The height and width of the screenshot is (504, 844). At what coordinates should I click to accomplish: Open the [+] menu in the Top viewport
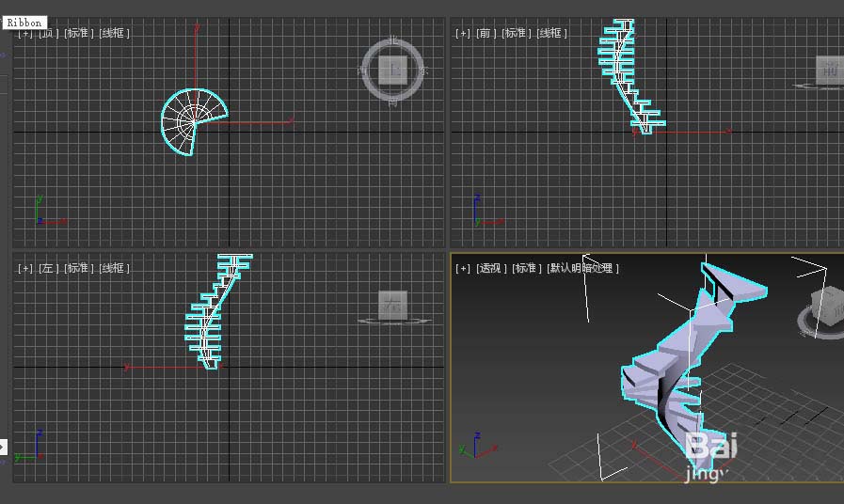coord(24,33)
